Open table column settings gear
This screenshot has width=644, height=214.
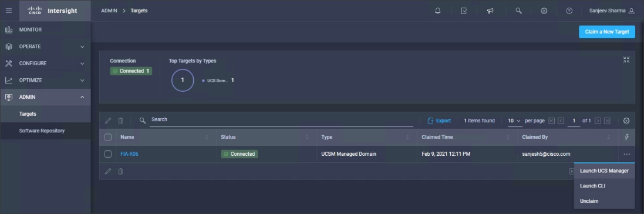[x=626, y=121]
